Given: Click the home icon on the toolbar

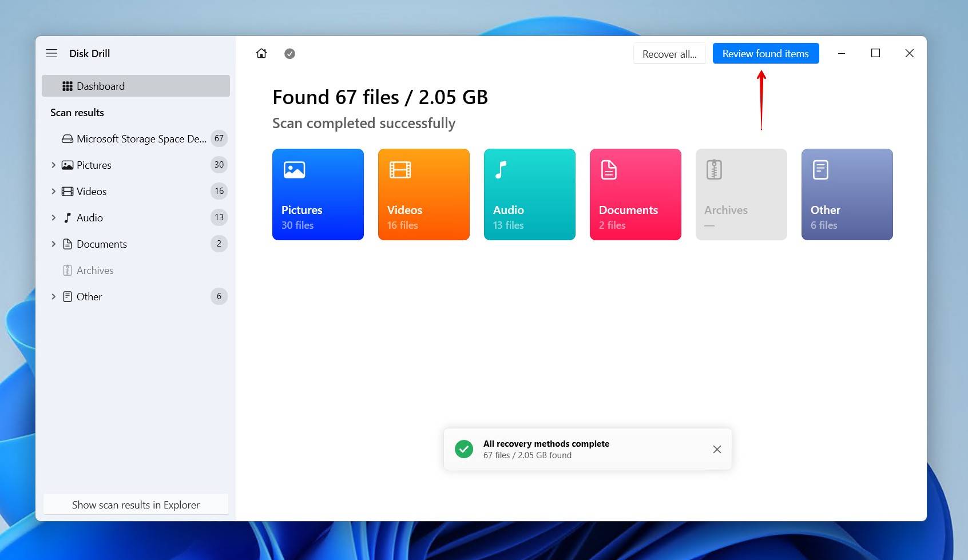Looking at the screenshot, I should pos(261,53).
